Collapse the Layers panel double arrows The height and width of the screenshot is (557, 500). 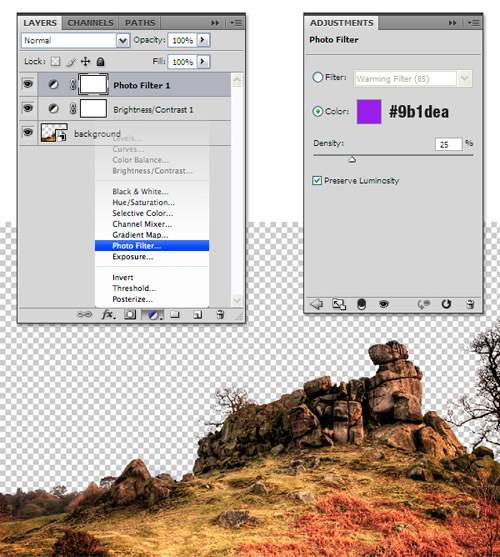coord(215,23)
